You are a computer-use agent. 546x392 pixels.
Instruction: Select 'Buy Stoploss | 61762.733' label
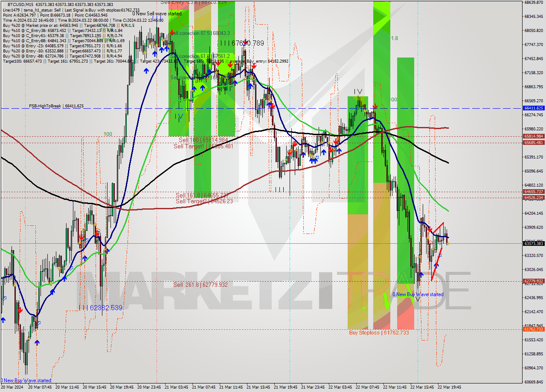coord(379,332)
